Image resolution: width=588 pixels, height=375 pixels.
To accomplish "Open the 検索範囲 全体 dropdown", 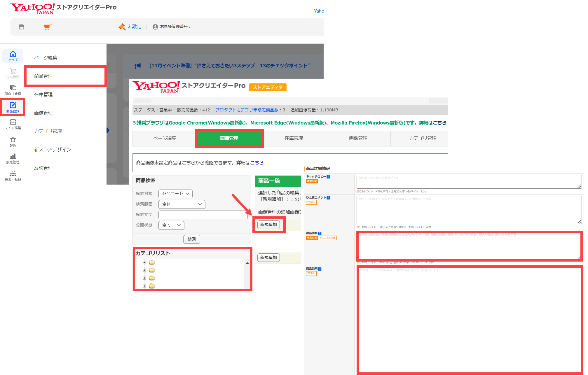I will [182, 204].
